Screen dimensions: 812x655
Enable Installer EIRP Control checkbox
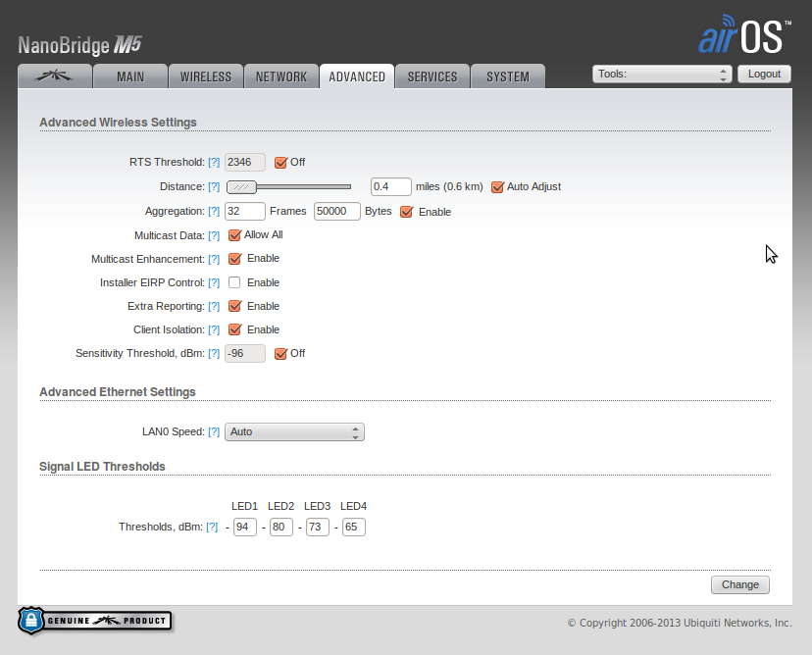coord(234,282)
